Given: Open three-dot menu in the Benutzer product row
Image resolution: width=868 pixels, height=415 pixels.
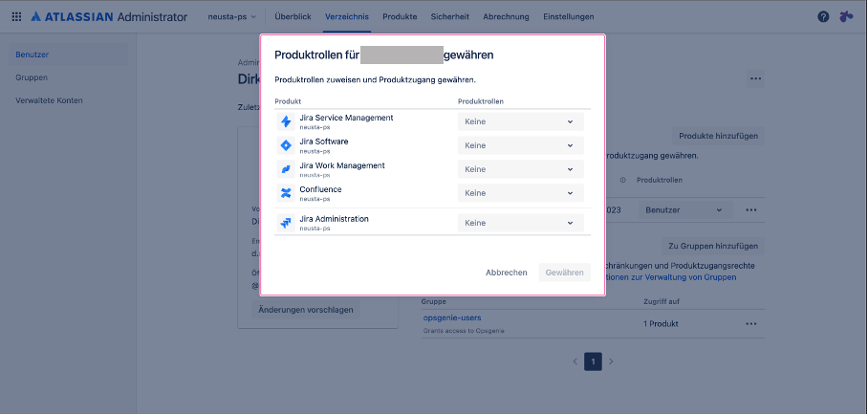Looking at the screenshot, I should point(750,210).
